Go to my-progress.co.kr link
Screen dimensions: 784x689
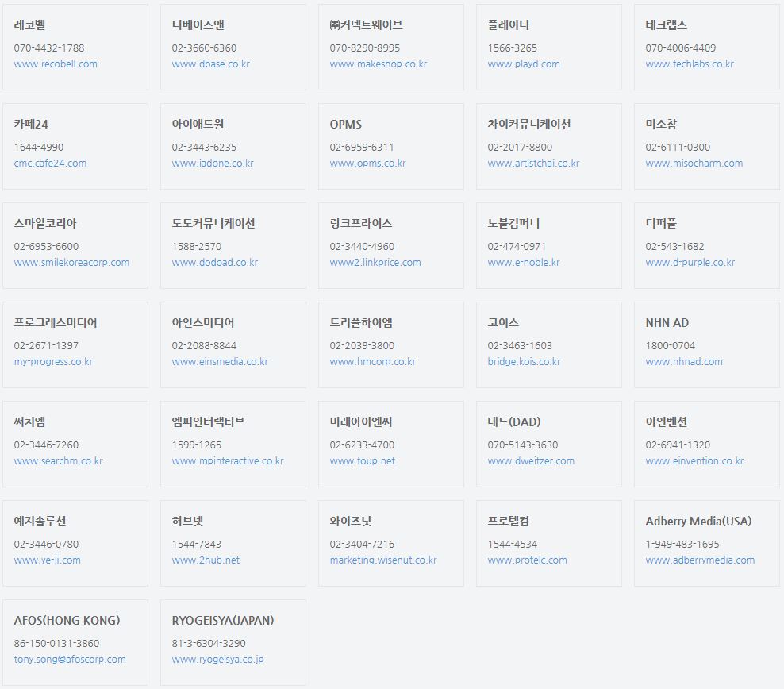coord(53,361)
